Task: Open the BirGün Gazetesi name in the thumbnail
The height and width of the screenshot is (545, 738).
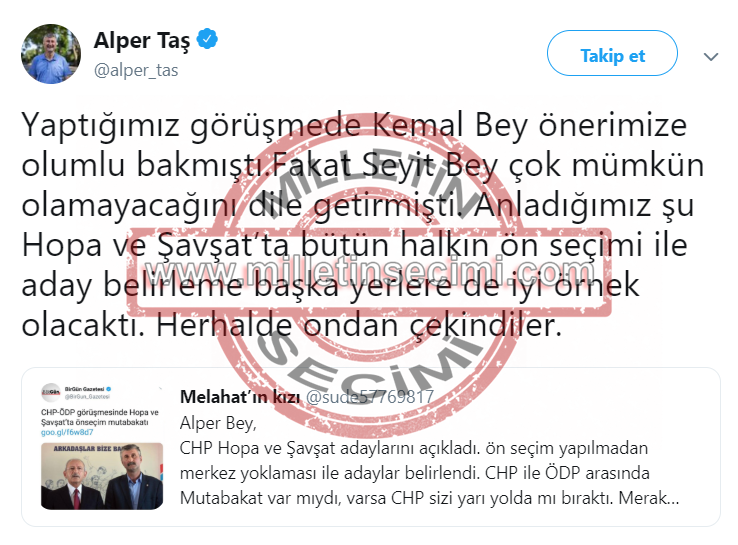Action: (x=84, y=389)
